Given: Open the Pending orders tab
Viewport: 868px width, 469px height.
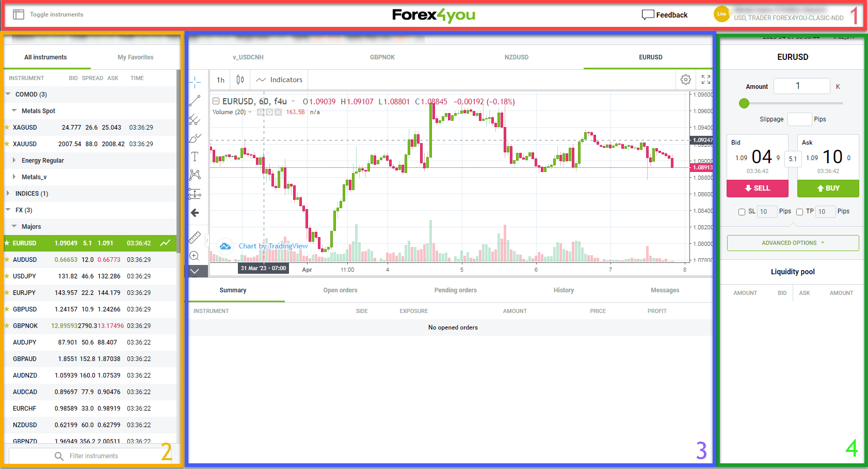Looking at the screenshot, I should pyautogui.click(x=456, y=290).
